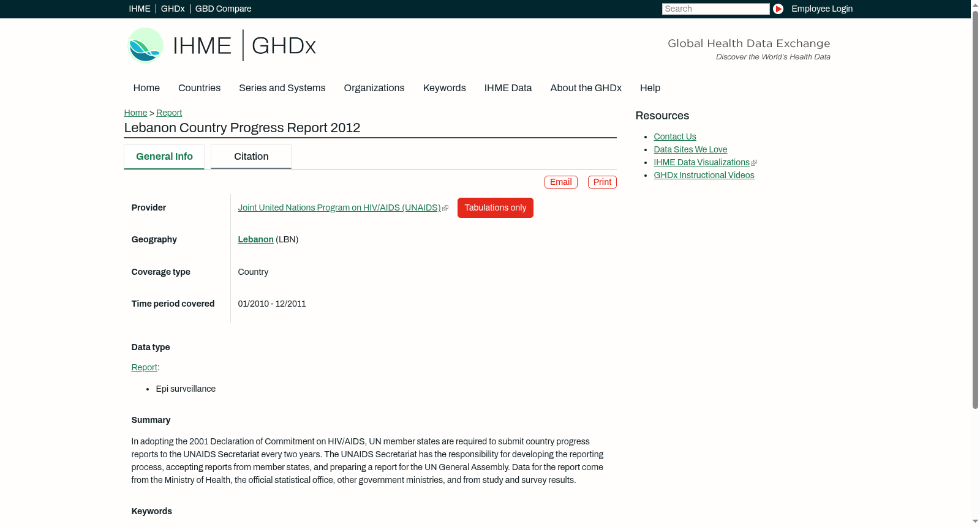
Task: Click the Print button
Action: pos(602,182)
